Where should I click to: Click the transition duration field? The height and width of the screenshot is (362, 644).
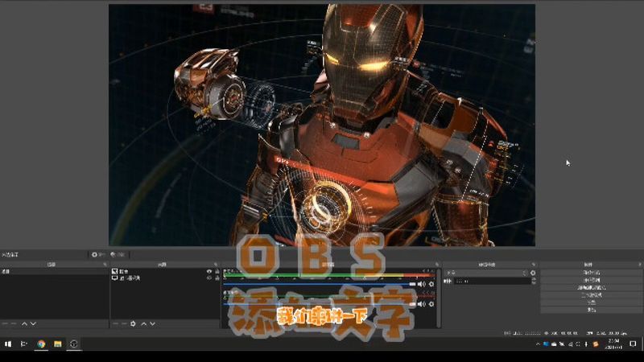click(493, 281)
